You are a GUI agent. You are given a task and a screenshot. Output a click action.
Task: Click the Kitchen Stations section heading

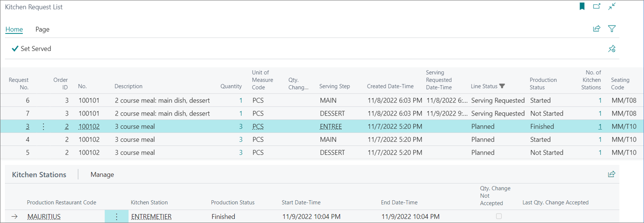tap(39, 174)
